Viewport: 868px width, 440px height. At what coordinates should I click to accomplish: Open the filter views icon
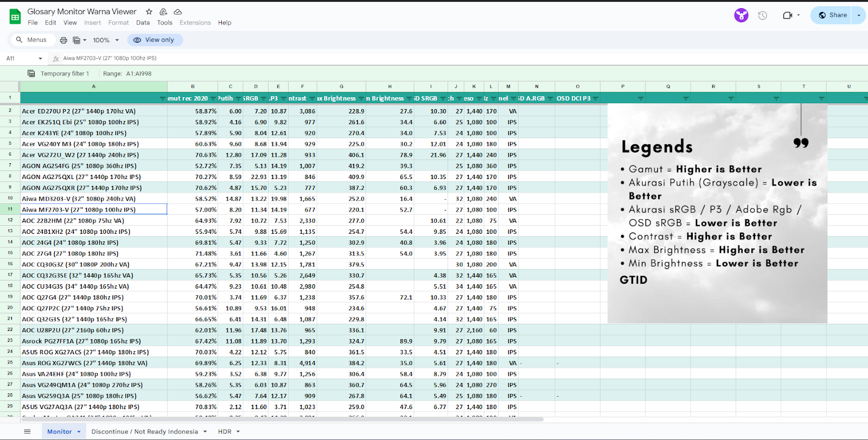(x=76, y=40)
